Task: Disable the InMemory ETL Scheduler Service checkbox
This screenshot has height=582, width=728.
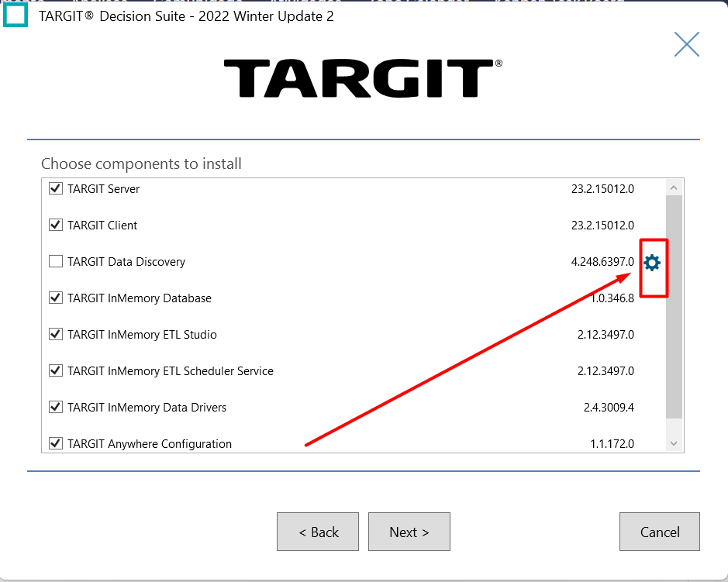Action: [56, 370]
